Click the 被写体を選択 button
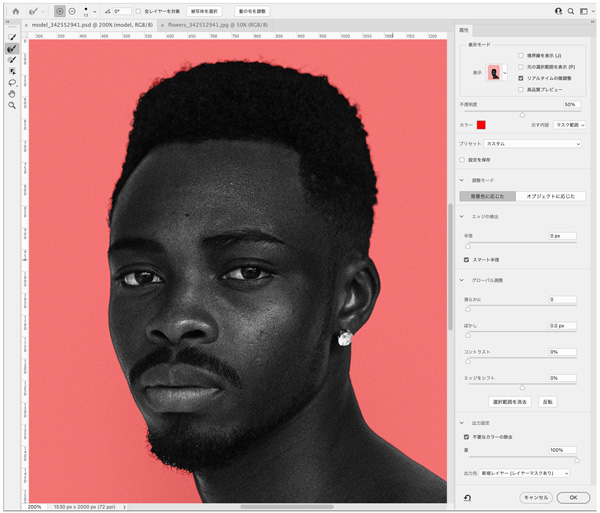The image size is (600, 513). click(x=204, y=11)
